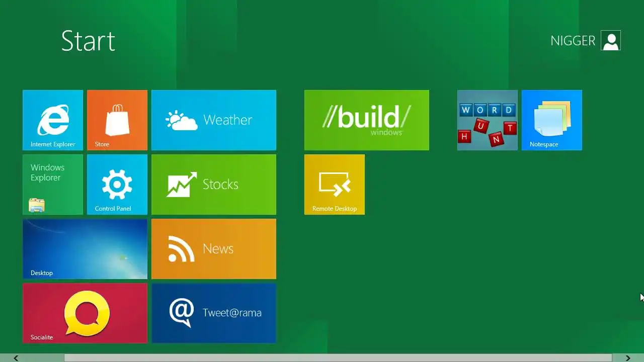Viewport: 644px width, 362px height.
Task: Click the scrollbar right arrow
Action: (x=628, y=358)
